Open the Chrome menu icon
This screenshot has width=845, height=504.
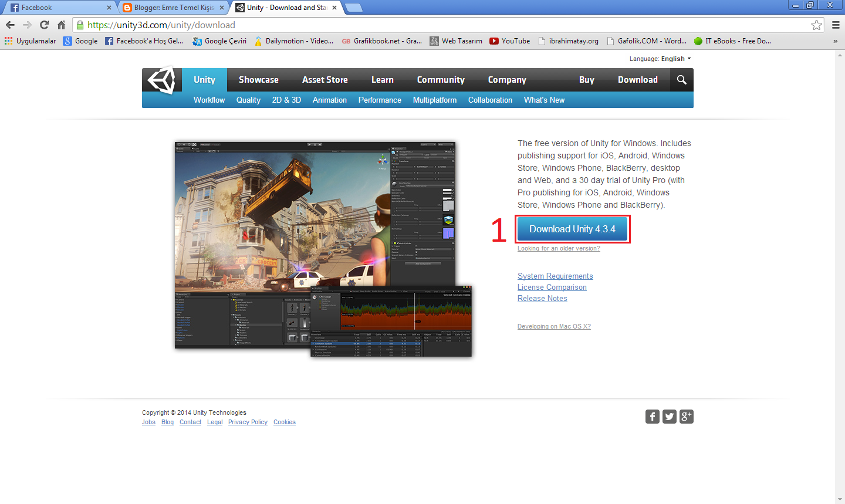point(836,25)
